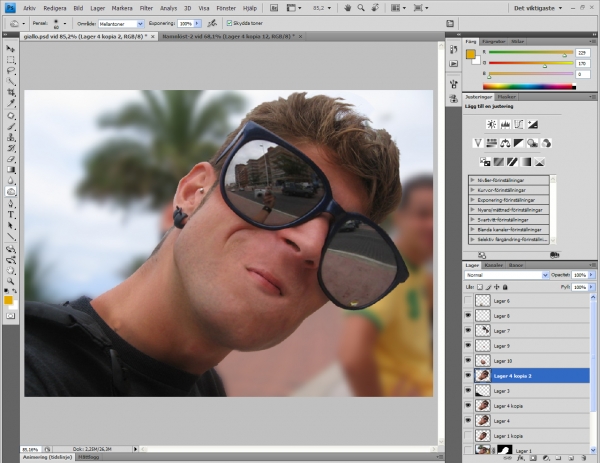Select the Gradient tool

pos(11,170)
